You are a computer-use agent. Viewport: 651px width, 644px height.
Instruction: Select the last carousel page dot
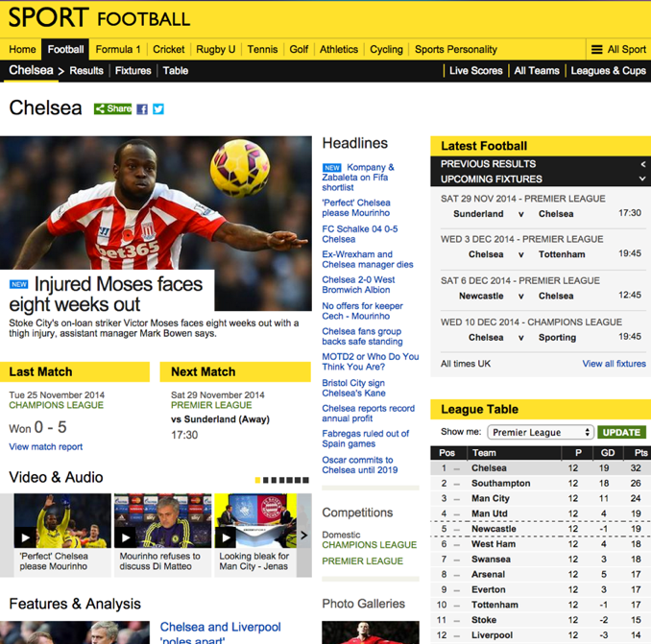(306, 480)
